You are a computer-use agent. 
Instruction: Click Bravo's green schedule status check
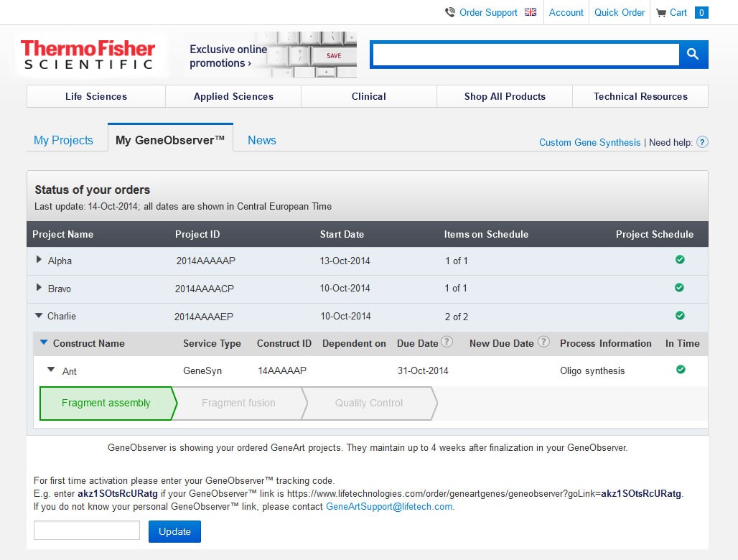tap(680, 288)
